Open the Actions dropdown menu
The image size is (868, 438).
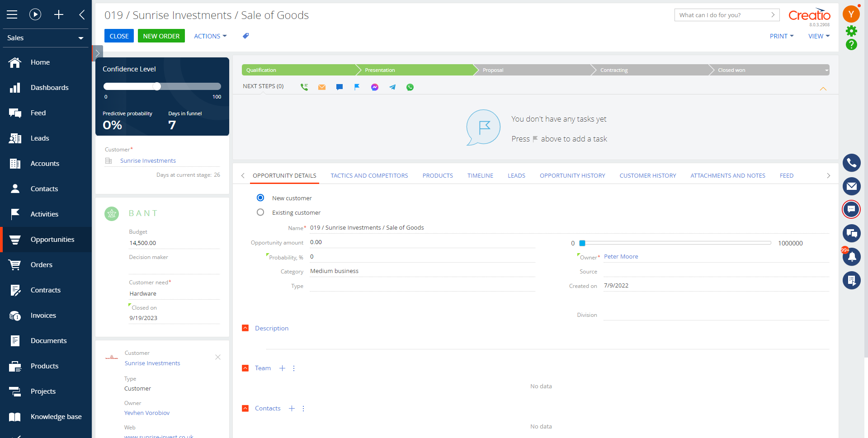[x=210, y=36]
